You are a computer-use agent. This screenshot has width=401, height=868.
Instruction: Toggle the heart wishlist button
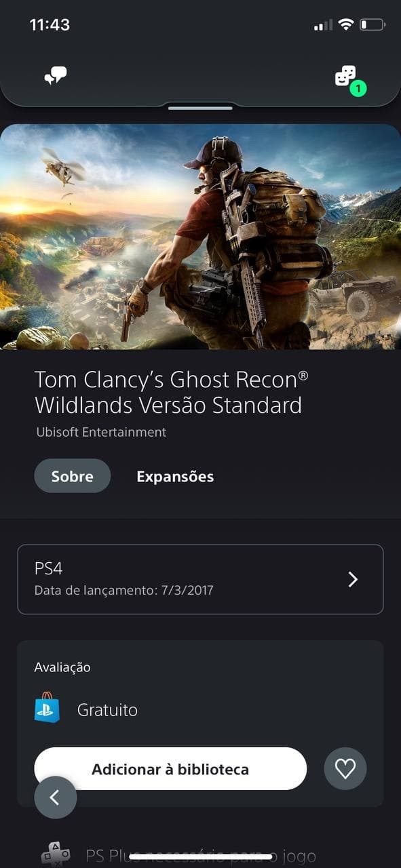[345, 768]
